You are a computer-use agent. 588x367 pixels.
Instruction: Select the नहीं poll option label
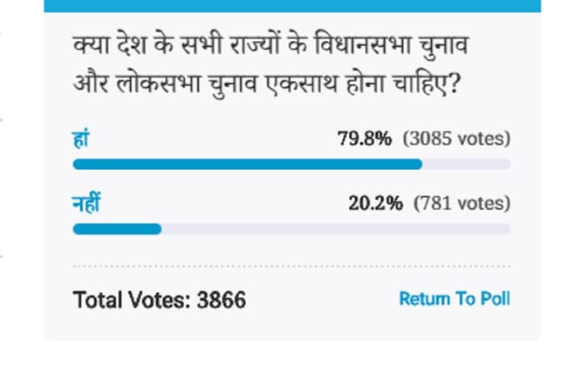86,205
